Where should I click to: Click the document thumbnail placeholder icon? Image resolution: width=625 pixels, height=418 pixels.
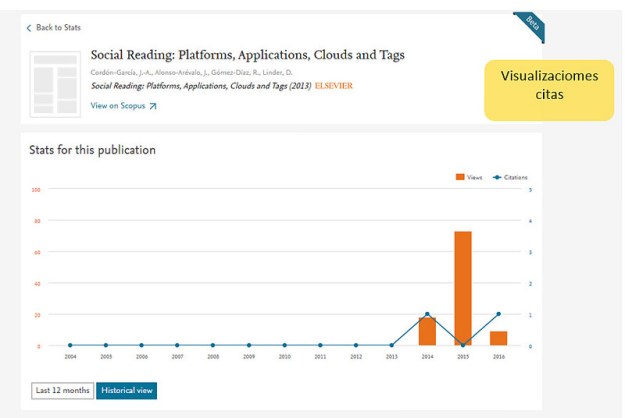pos(55,82)
